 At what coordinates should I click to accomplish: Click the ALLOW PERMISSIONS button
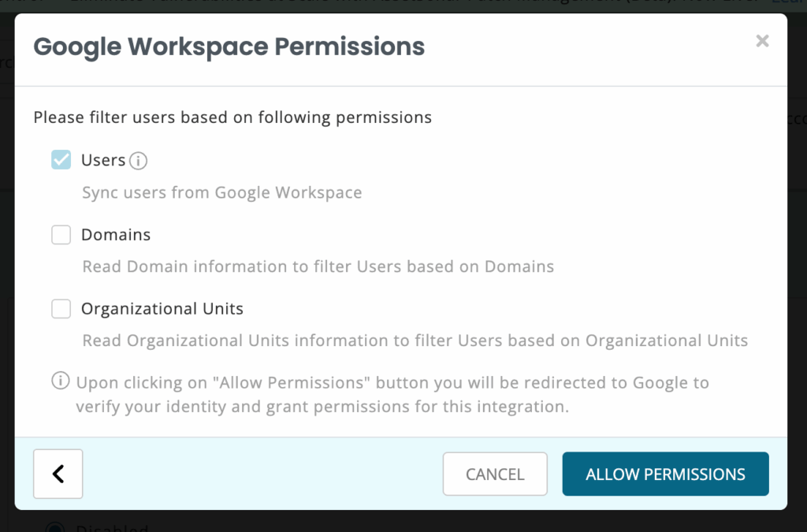pos(665,474)
